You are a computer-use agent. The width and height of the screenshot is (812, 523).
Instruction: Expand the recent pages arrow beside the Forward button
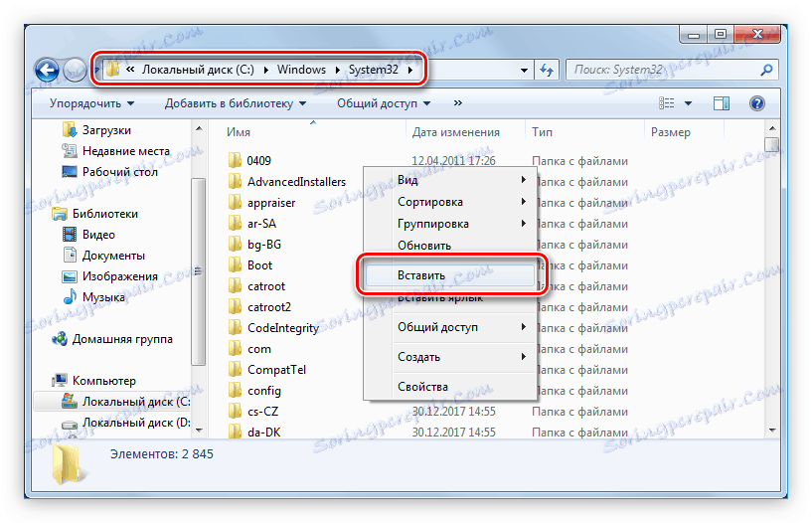[x=96, y=70]
